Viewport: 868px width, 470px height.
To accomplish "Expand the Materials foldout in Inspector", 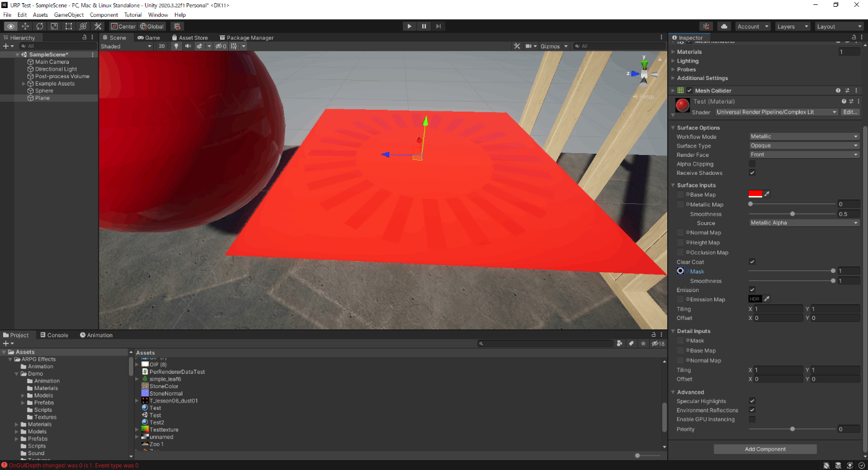I will click(x=674, y=52).
